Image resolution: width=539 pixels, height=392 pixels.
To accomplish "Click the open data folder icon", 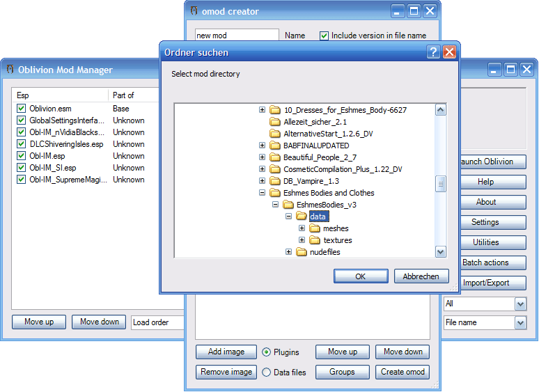I will tap(301, 216).
